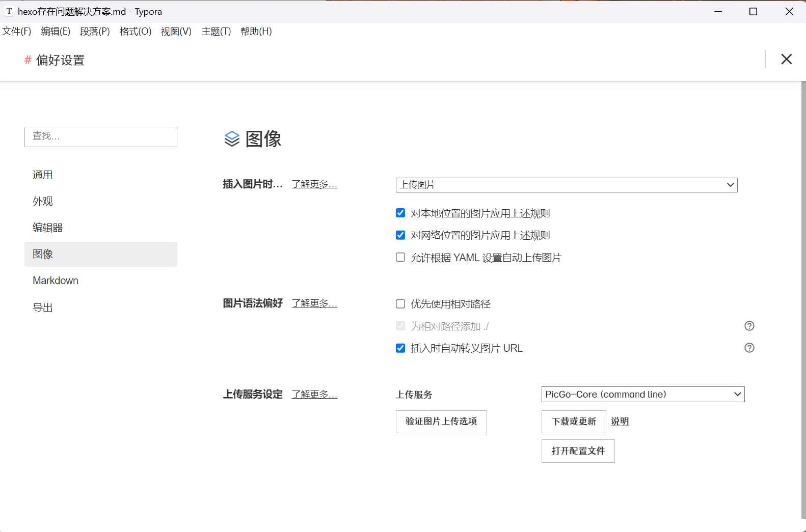Uncheck 对本地位置的图片应用上述规则
This screenshot has width=806, height=532.
coord(400,213)
